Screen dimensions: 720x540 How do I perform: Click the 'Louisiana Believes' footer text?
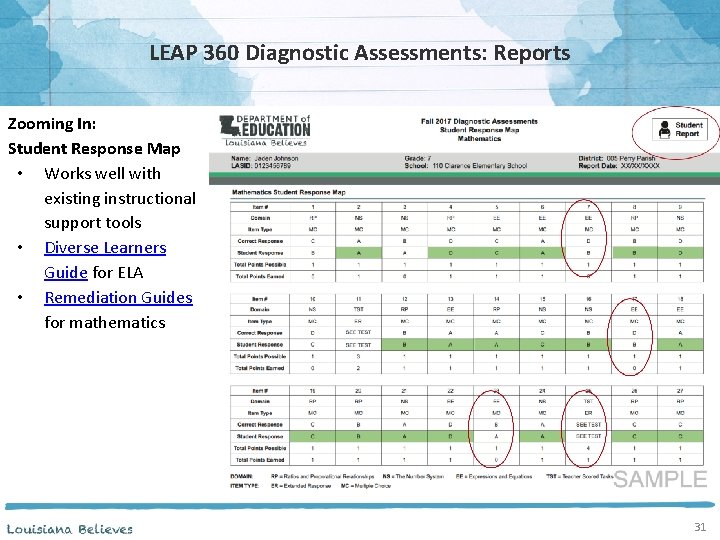pyautogui.click(x=70, y=529)
